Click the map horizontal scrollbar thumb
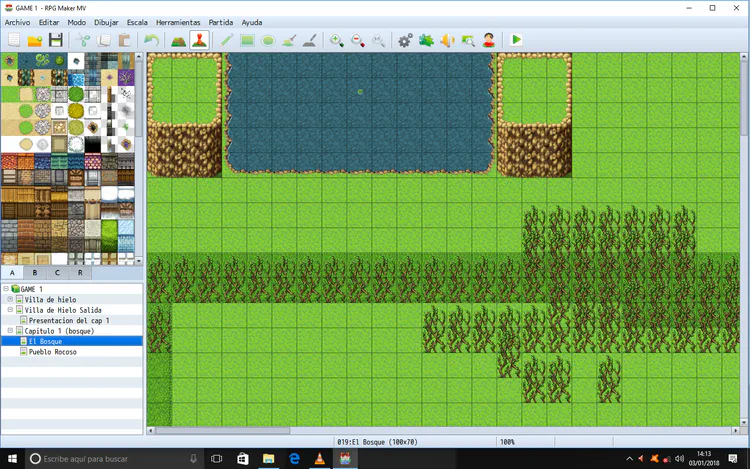Viewport: 750px width, 469px height. [222, 430]
